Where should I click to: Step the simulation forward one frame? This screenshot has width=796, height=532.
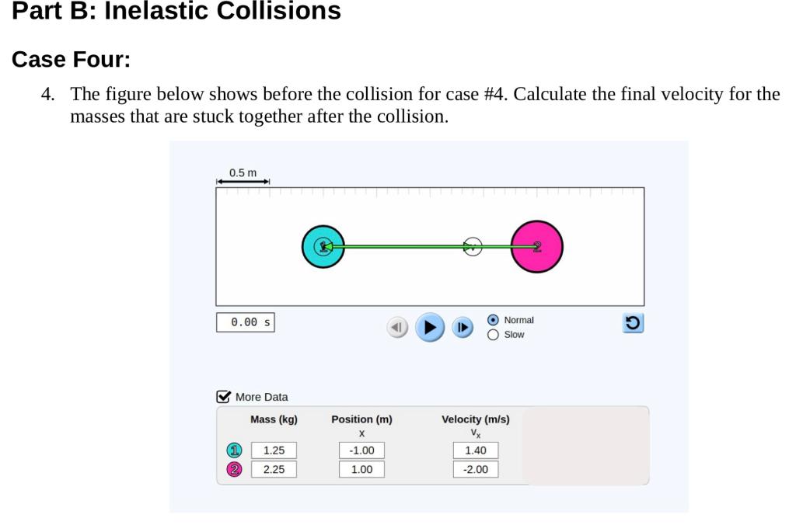pyautogui.click(x=463, y=327)
